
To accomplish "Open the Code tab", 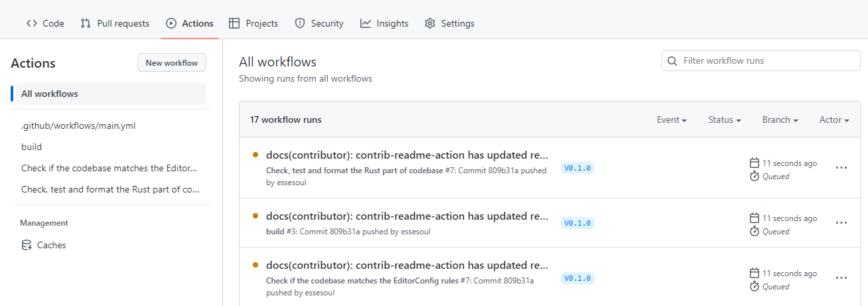I will coord(45,23).
